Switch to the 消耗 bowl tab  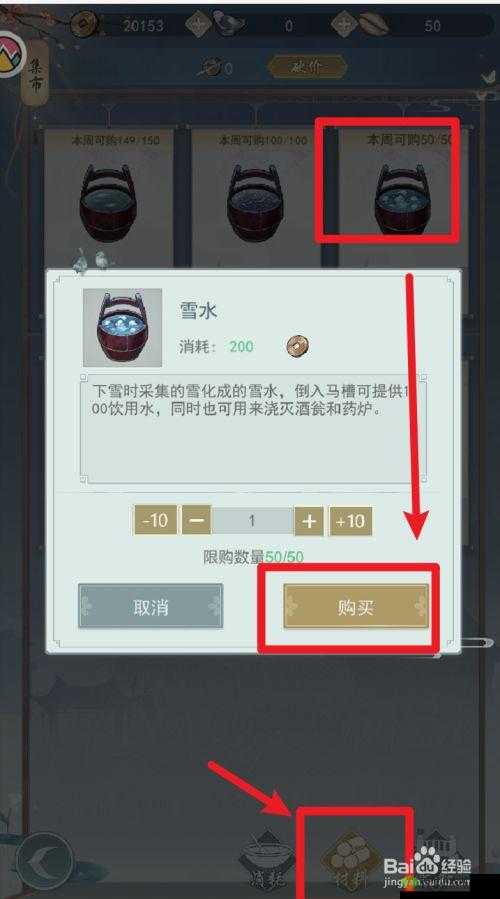[267, 860]
